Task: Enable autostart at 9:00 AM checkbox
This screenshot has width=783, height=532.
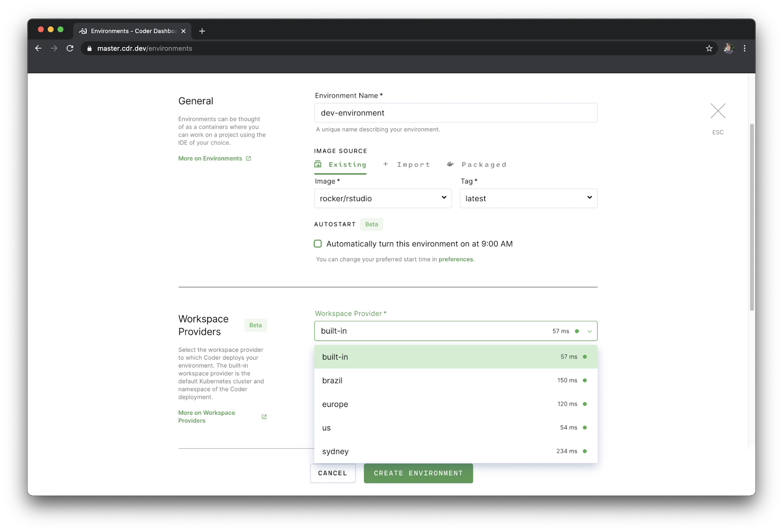Action: [318, 244]
